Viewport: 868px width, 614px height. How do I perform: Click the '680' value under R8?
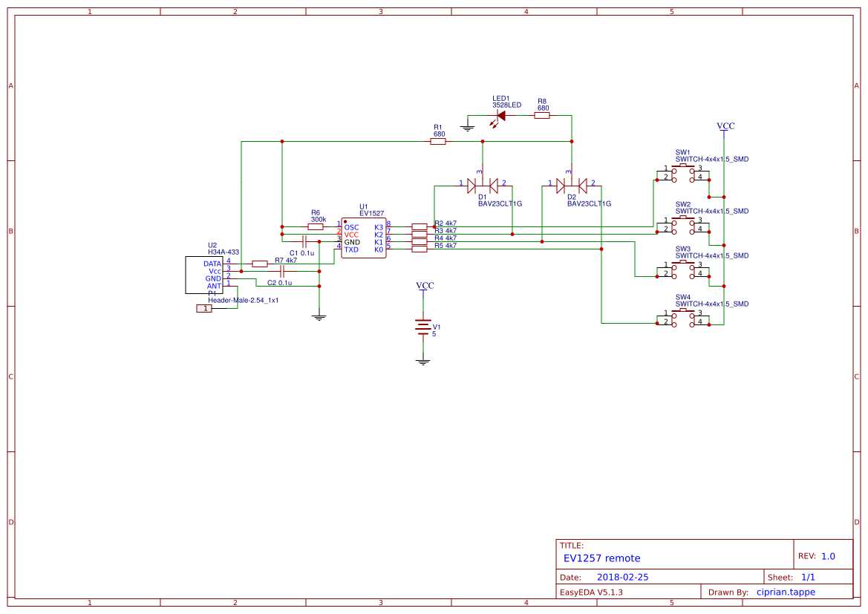click(543, 108)
